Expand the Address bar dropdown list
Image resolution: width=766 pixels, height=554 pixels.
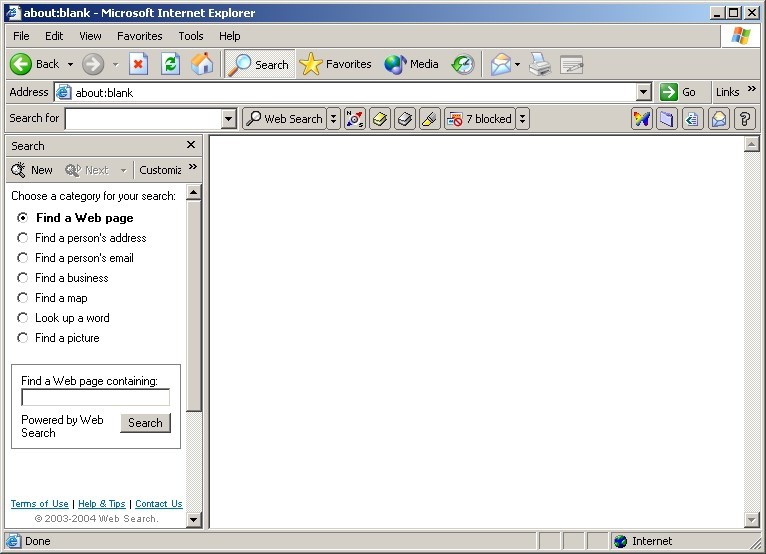tap(644, 92)
